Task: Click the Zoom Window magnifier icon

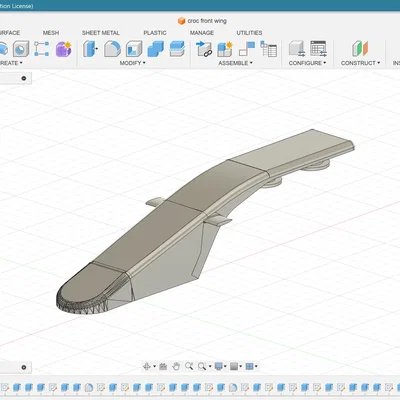Action: click(202, 367)
